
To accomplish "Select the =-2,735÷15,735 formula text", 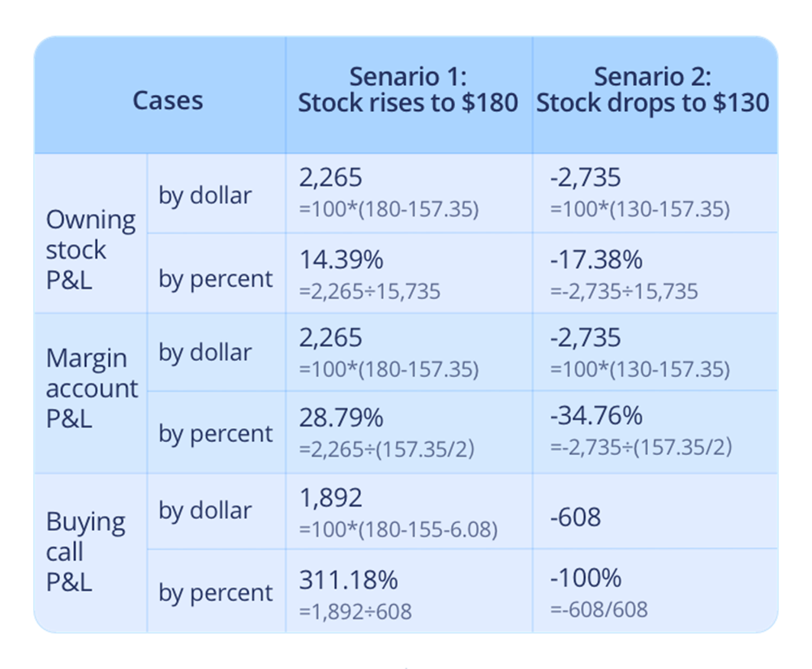I will tap(623, 290).
